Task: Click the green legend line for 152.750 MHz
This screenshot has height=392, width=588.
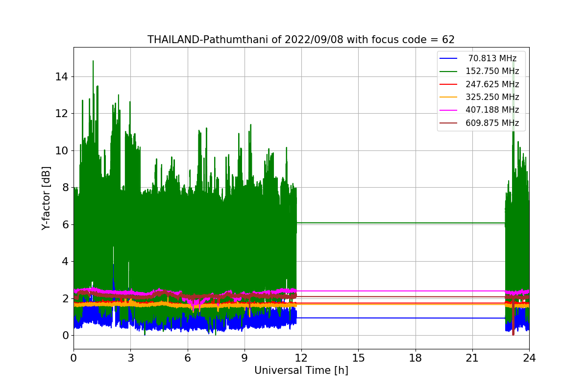Action: [x=448, y=72]
